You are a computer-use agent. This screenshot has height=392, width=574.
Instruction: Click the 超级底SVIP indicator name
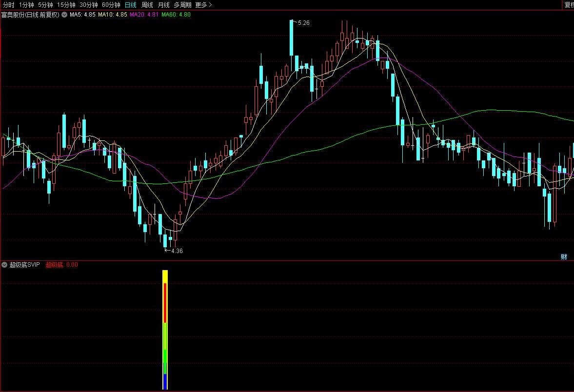pyautogui.click(x=24, y=265)
